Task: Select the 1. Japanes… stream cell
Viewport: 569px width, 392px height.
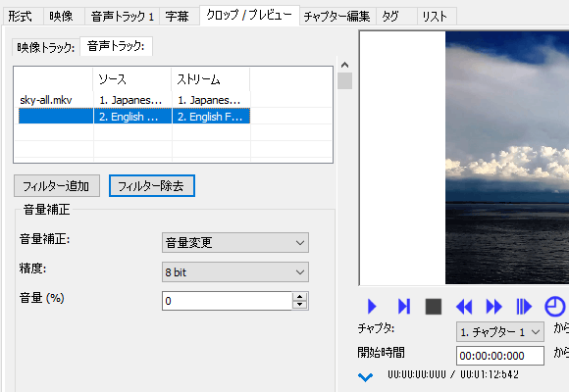Action: pos(211,100)
